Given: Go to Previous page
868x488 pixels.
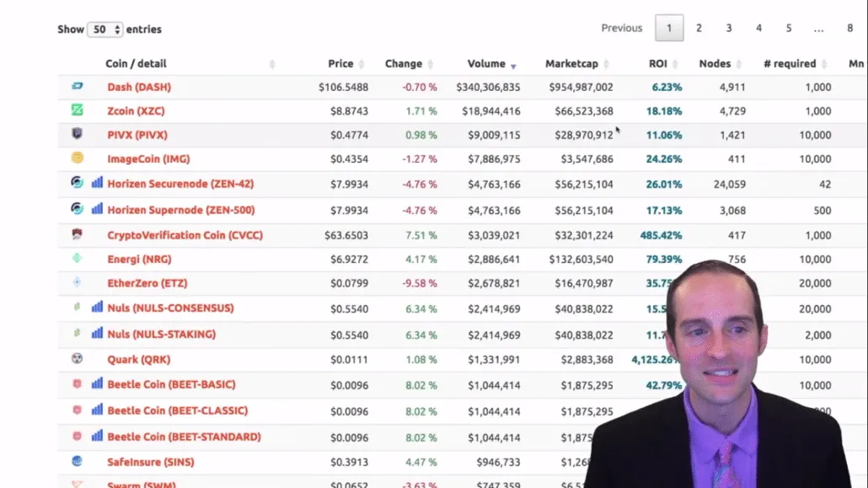Looking at the screenshot, I should [x=622, y=28].
